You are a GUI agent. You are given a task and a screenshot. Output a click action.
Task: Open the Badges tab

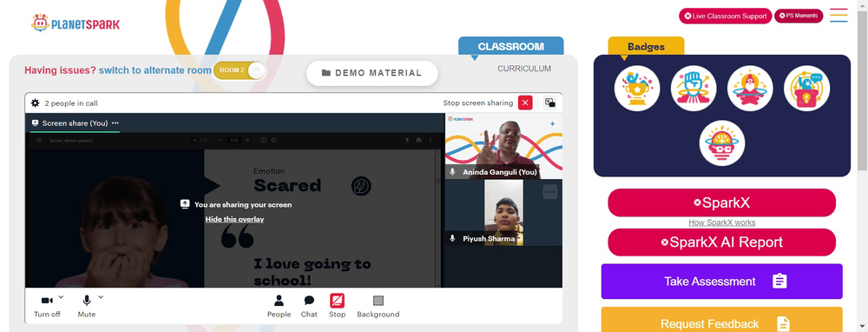pos(646,47)
